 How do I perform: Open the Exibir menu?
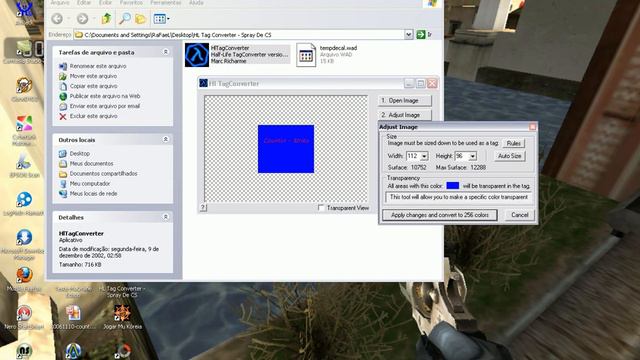105,2
